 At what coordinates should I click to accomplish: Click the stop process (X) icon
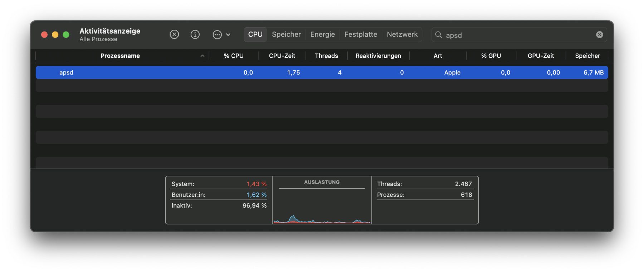(174, 34)
